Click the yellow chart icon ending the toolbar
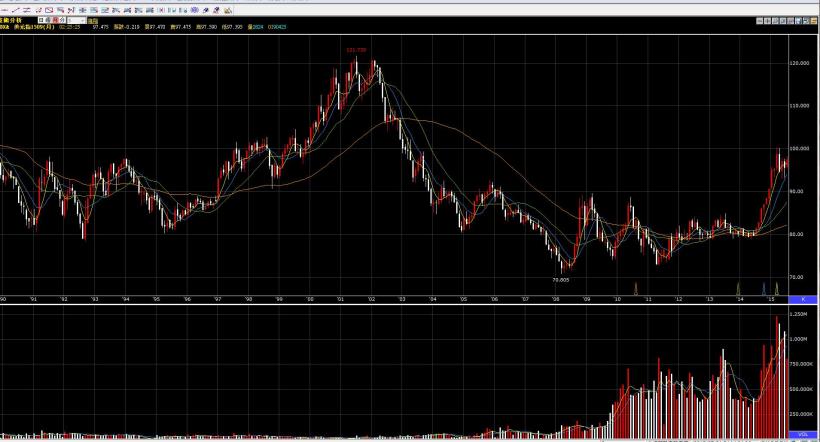The image size is (820, 442). 227,10
